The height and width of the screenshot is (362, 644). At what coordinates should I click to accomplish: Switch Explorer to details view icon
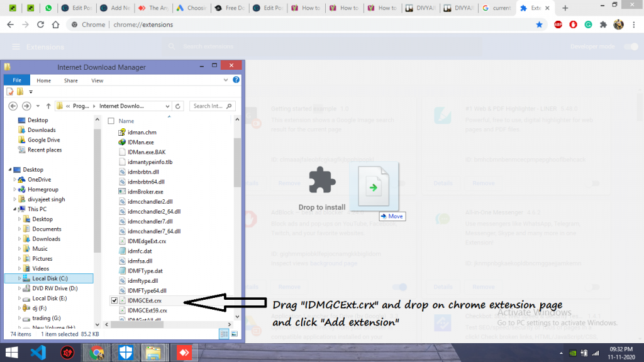pyautogui.click(x=224, y=334)
